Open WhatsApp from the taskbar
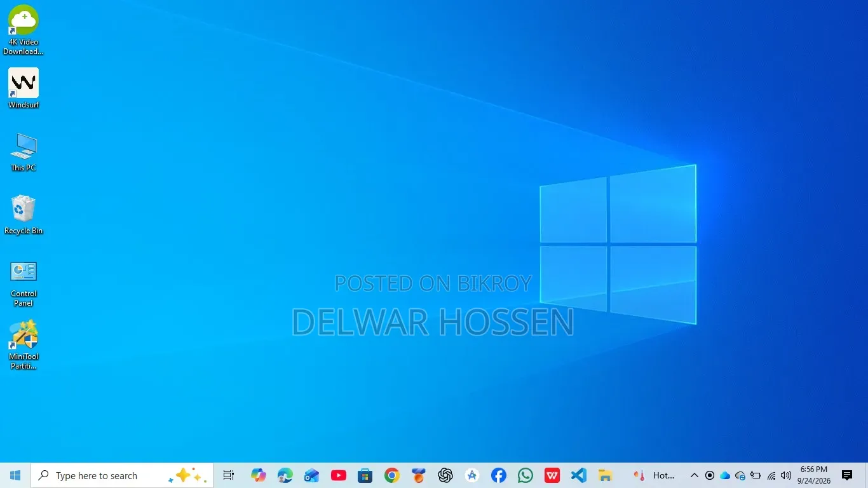This screenshot has height=488, width=868. pyautogui.click(x=525, y=475)
